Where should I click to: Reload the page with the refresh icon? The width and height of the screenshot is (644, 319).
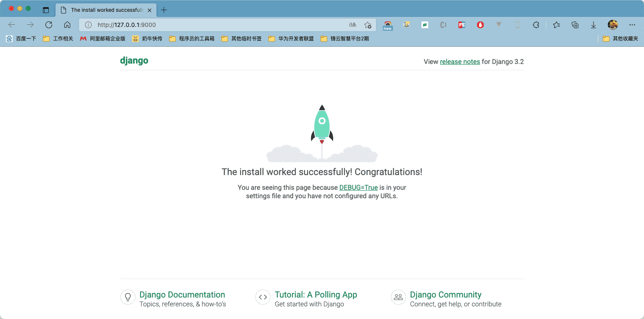point(49,25)
